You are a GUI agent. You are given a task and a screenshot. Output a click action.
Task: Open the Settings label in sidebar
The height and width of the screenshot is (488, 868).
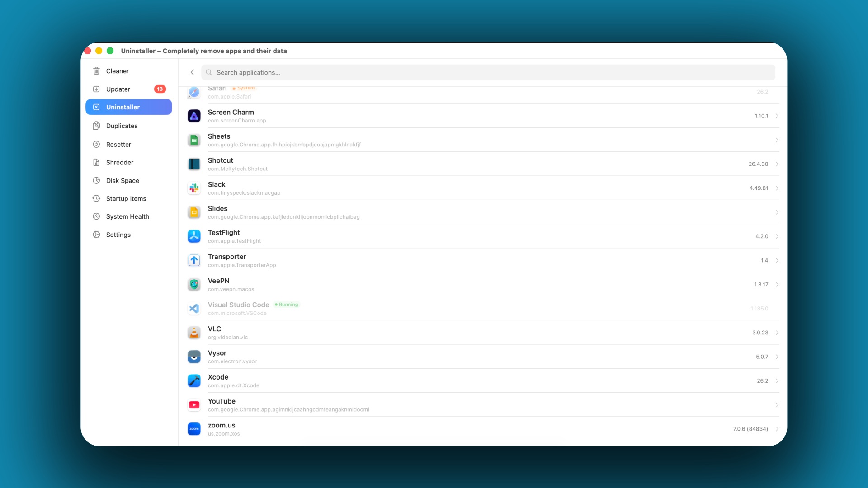click(118, 235)
